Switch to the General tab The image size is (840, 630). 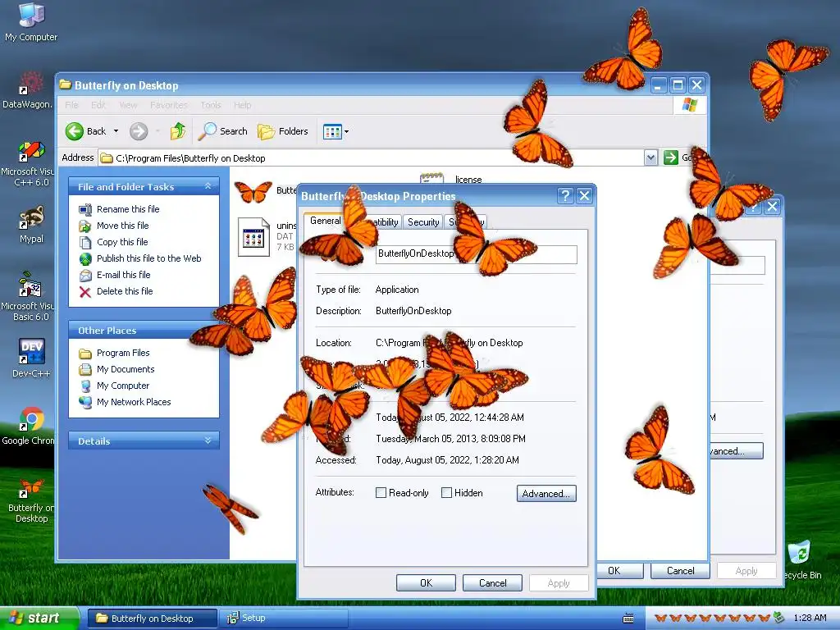(325, 221)
